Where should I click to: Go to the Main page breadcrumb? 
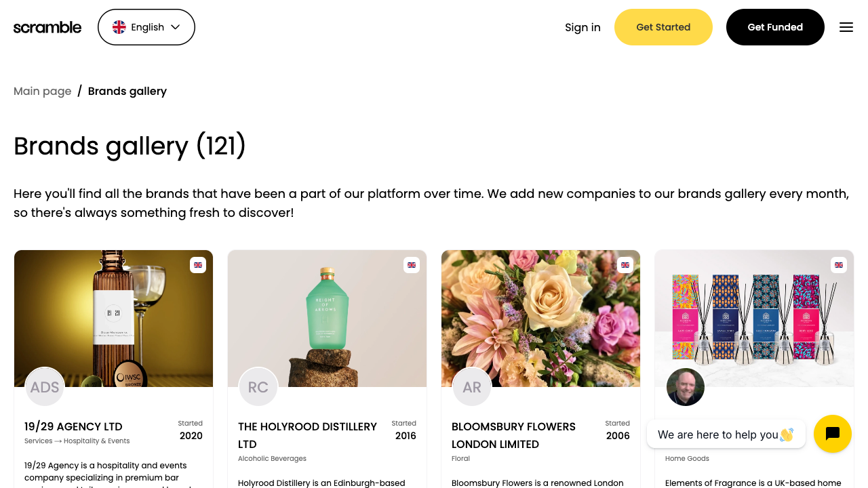coord(42,91)
